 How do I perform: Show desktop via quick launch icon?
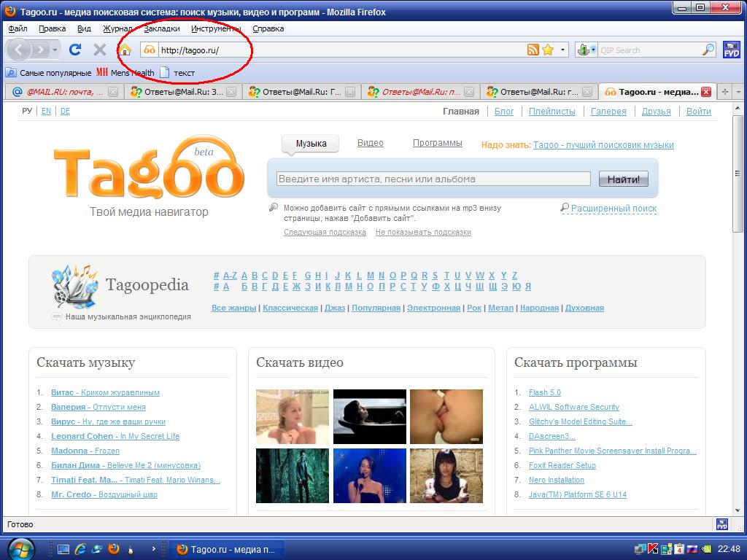[63, 549]
